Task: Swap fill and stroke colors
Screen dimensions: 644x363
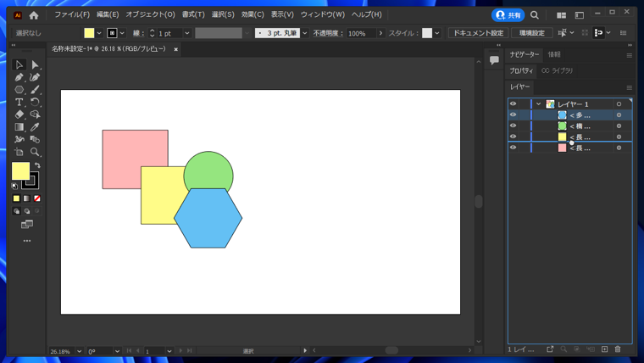Action: click(x=37, y=165)
